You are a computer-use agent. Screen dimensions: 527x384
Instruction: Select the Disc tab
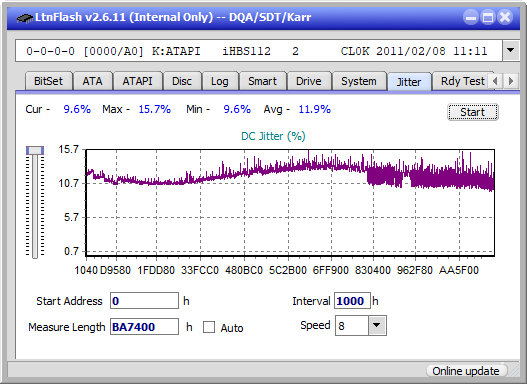(182, 81)
